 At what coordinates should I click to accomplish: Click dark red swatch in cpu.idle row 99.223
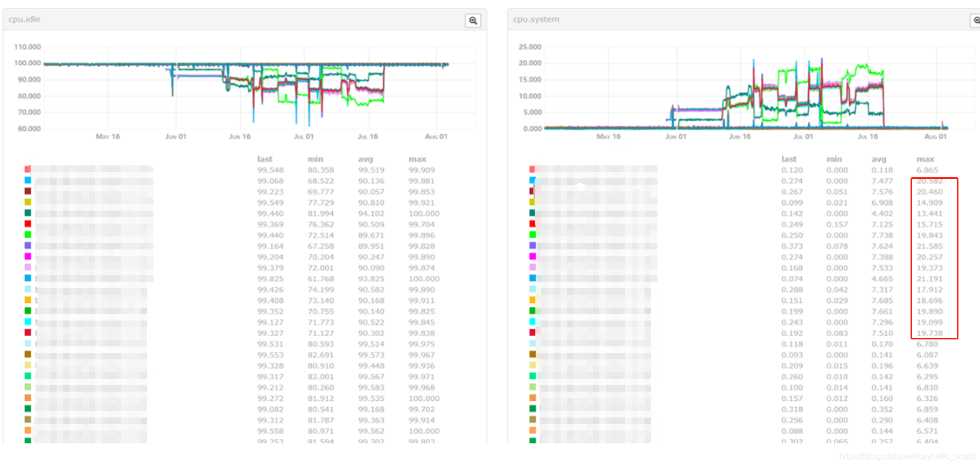pos(27,191)
